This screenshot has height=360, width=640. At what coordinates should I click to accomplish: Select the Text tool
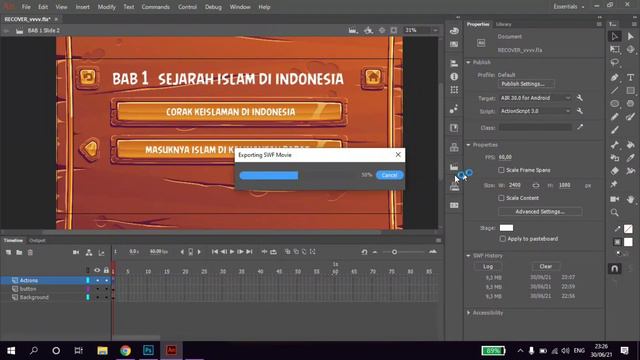click(631, 77)
